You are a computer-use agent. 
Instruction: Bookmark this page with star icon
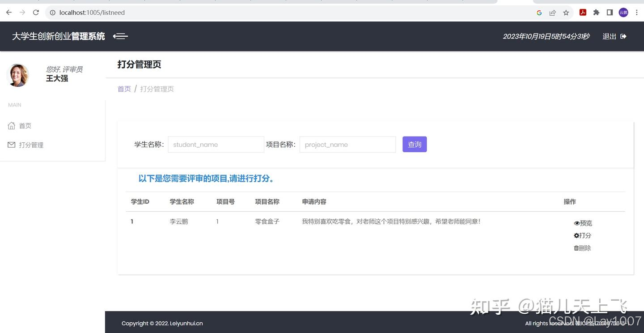pos(566,13)
